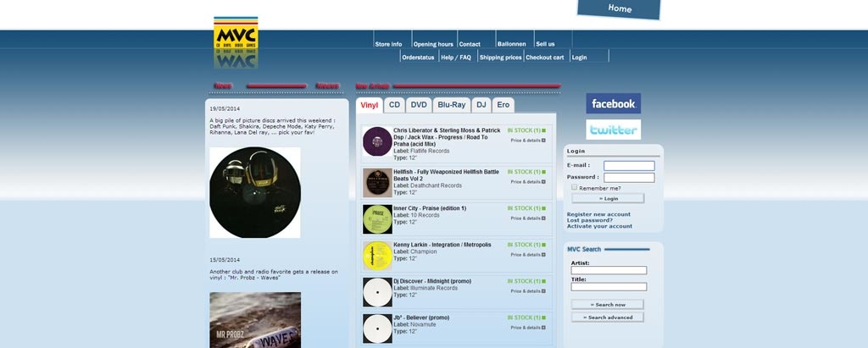The width and height of the screenshot is (868, 348).
Task: Open Store info in the top menu
Action: (x=388, y=44)
